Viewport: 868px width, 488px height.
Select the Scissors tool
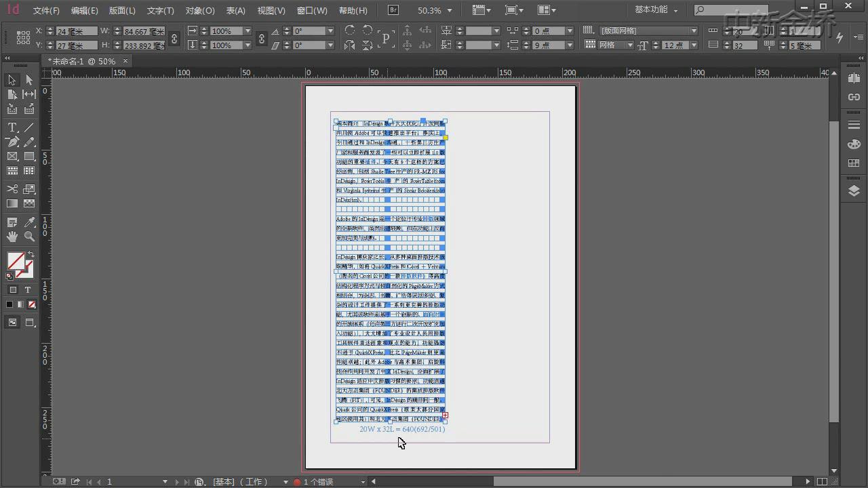tap(12, 189)
